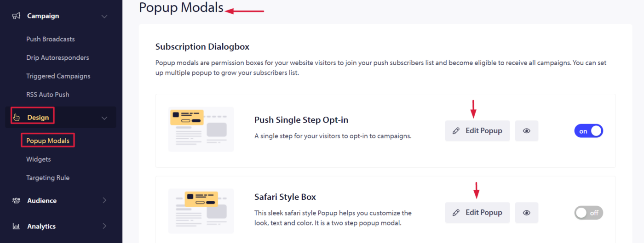Click the Campaign megaphone icon
Viewport: 644px width, 243px height.
coord(16,16)
